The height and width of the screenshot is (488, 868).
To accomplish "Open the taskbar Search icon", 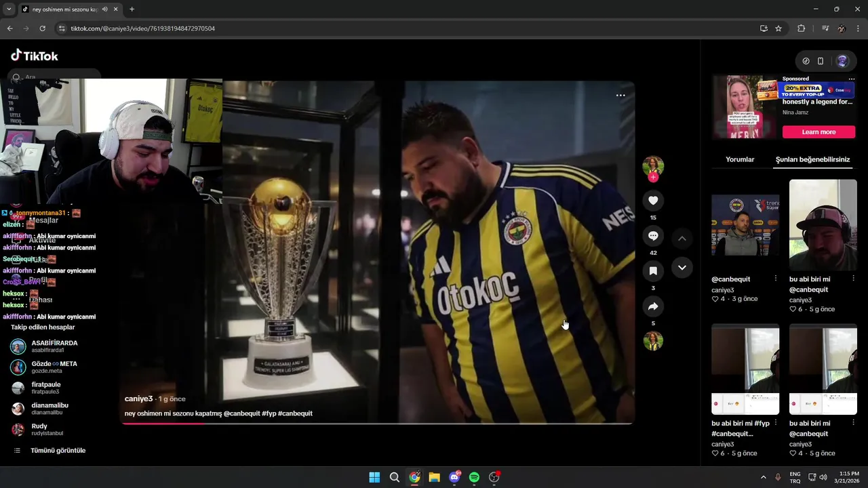I will (394, 477).
